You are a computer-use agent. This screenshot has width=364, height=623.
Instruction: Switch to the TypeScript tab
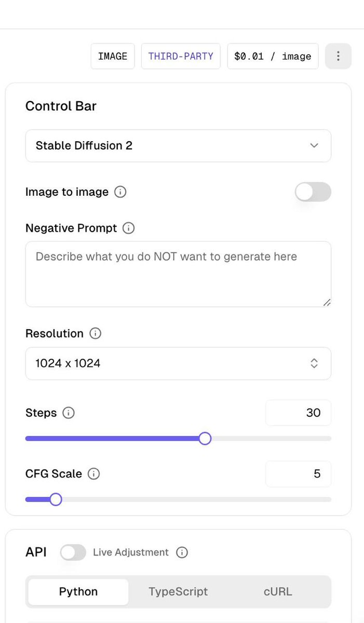point(178,591)
